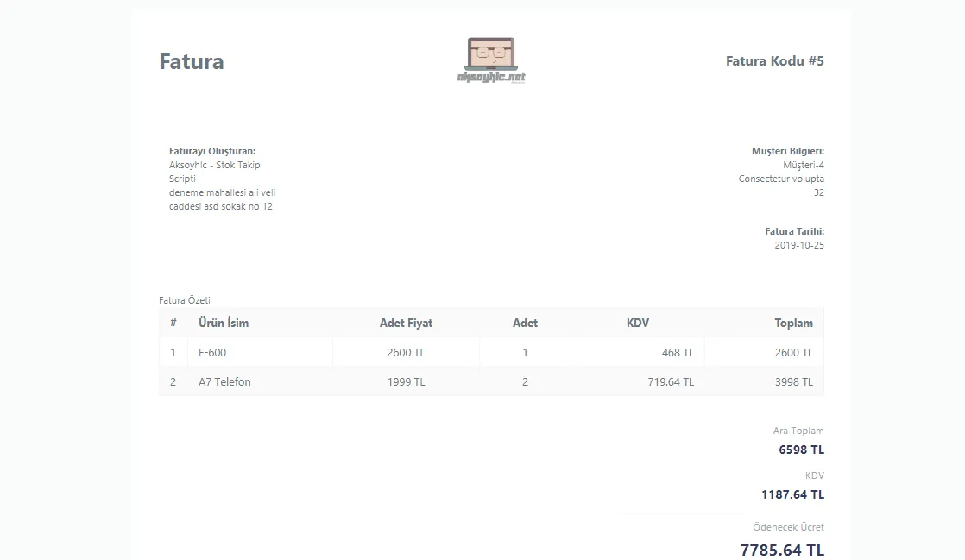Click the 'Adet' quantity column header
The height and width of the screenshot is (560, 965).
[525, 323]
